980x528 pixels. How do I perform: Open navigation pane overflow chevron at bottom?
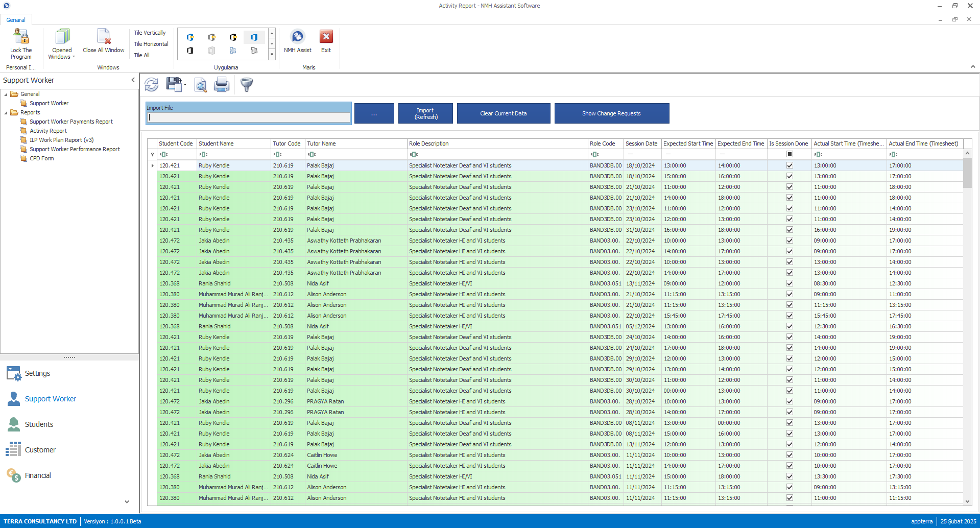(127, 502)
